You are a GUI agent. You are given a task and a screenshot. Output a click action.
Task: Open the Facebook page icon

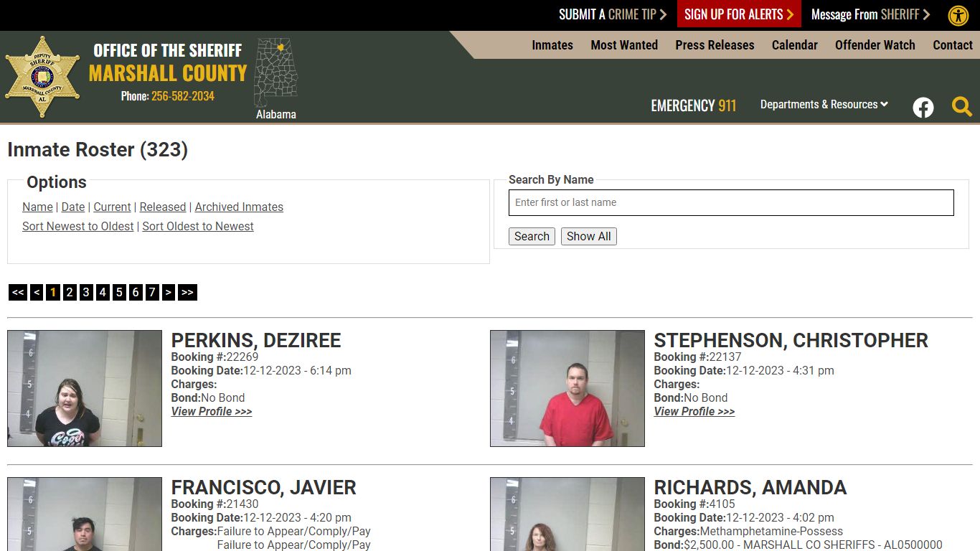[x=923, y=108]
